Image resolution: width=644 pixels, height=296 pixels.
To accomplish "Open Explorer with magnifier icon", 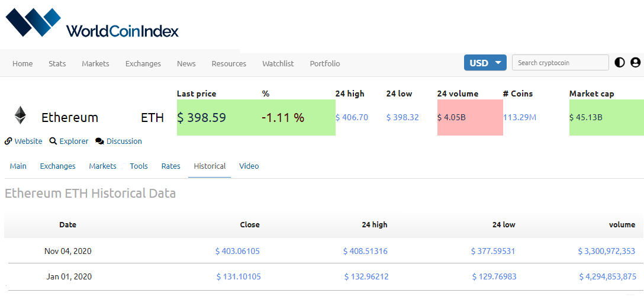I will point(69,141).
